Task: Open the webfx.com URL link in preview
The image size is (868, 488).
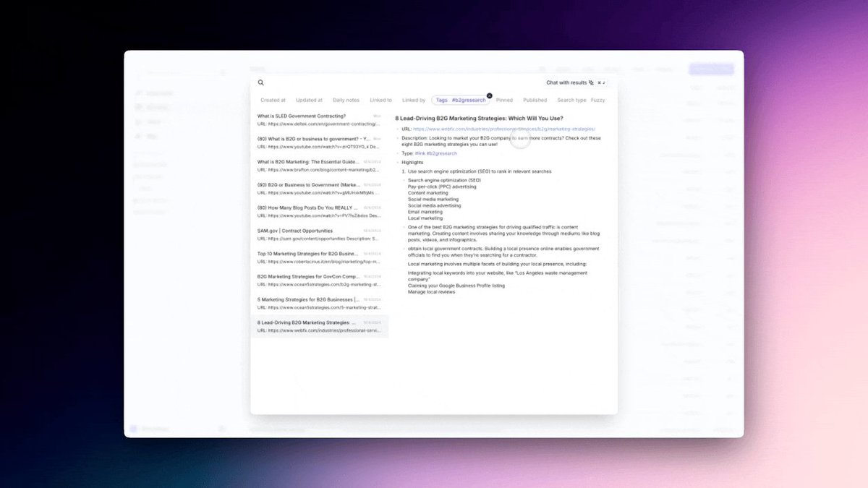Action: tap(504, 129)
